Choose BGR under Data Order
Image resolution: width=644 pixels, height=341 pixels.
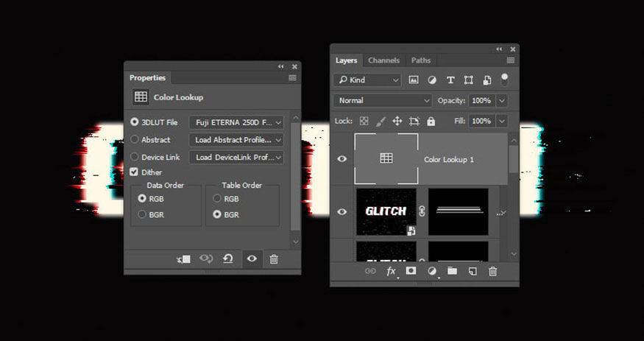(x=142, y=214)
